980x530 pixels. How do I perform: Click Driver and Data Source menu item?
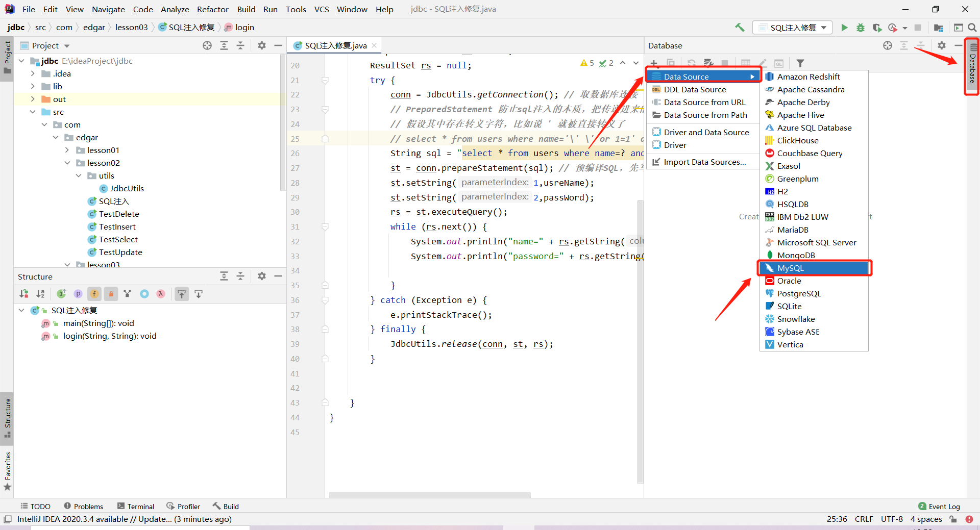click(x=703, y=132)
